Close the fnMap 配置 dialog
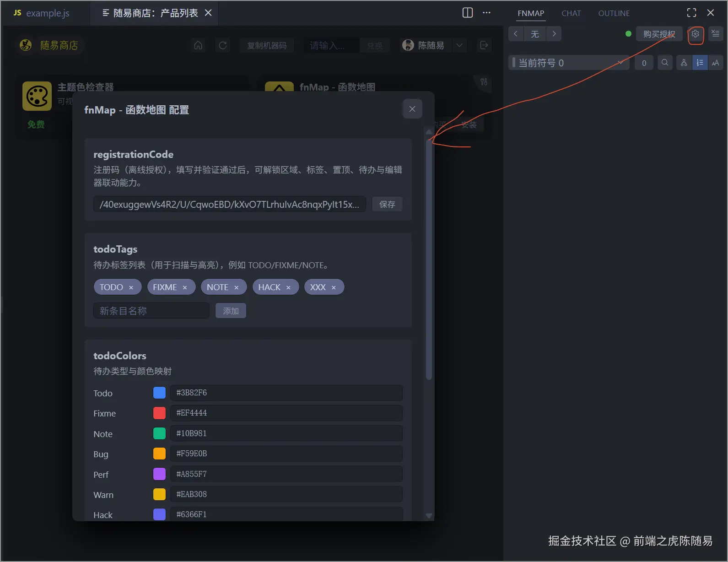 pos(412,109)
